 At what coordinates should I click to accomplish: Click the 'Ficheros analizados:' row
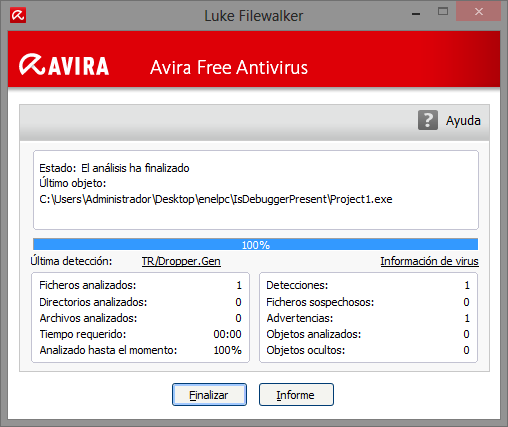pos(140,285)
